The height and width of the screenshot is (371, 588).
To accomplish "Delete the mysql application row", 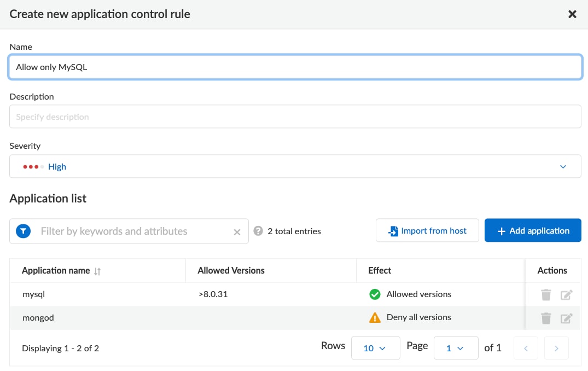I will point(546,294).
